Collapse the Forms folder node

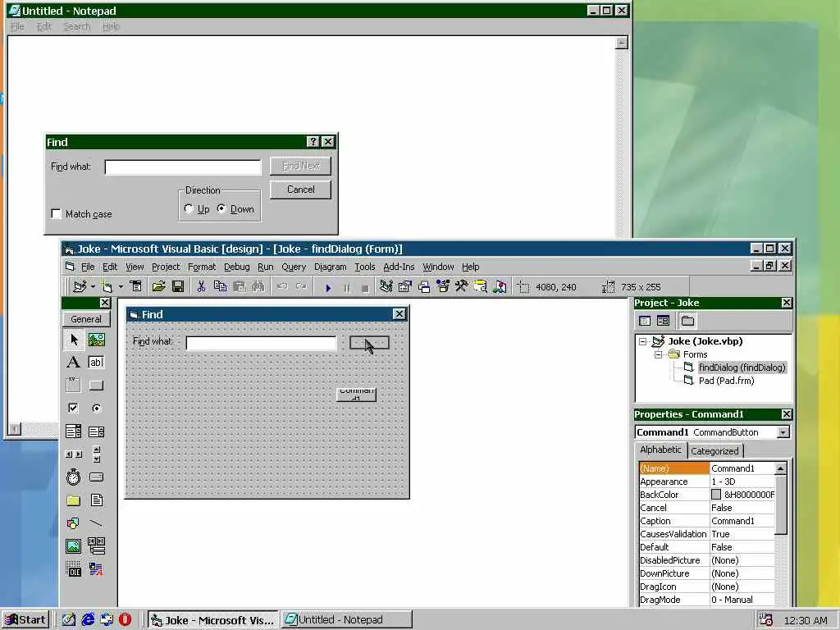tap(659, 354)
